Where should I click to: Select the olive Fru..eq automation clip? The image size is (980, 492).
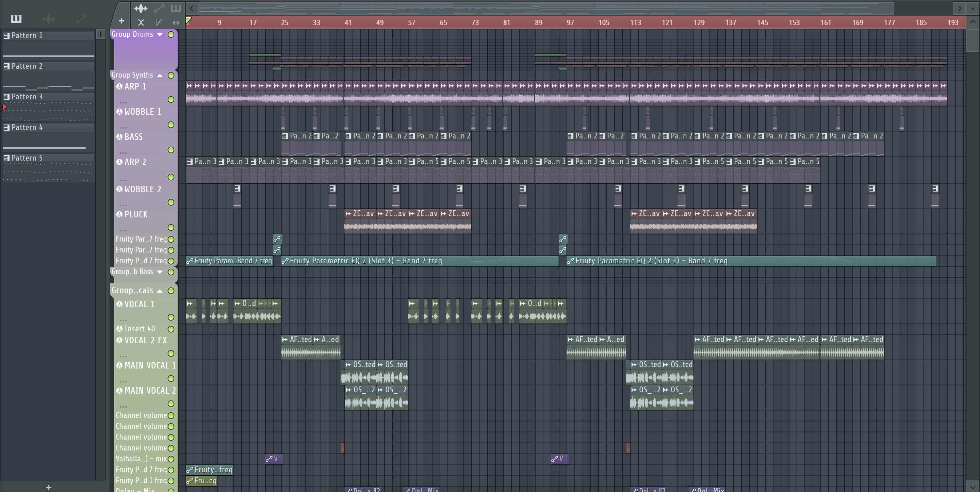(202, 480)
